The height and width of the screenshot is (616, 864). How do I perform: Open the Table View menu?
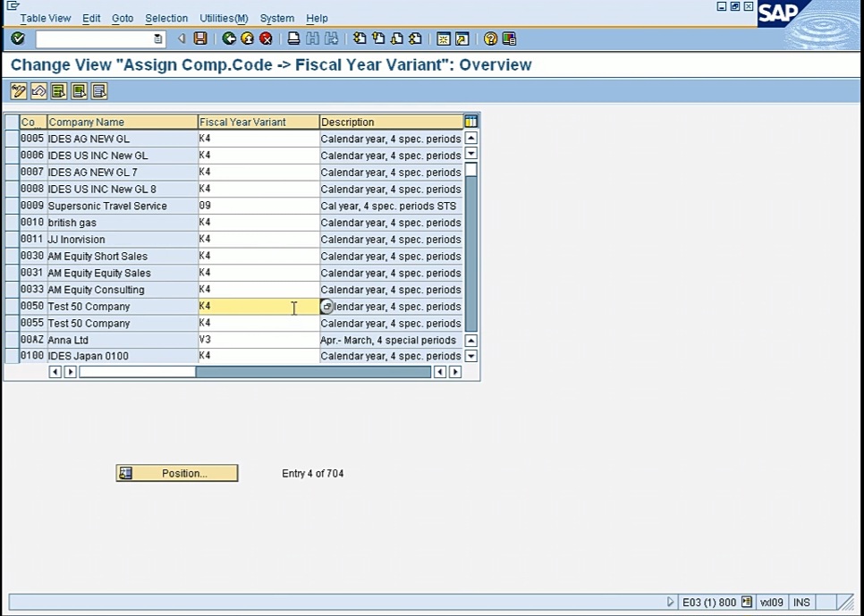pyautogui.click(x=46, y=18)
